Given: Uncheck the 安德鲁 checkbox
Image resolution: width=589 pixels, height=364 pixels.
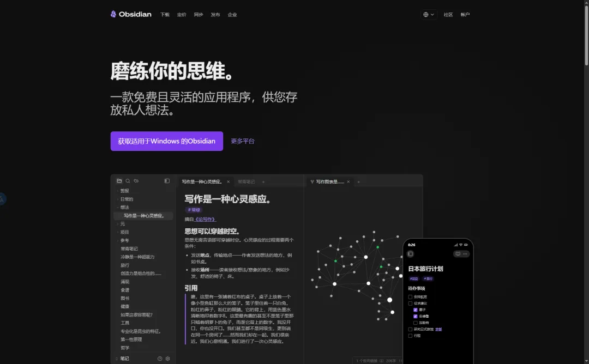Looking at the screenshot, I should [x=416, y=317].
